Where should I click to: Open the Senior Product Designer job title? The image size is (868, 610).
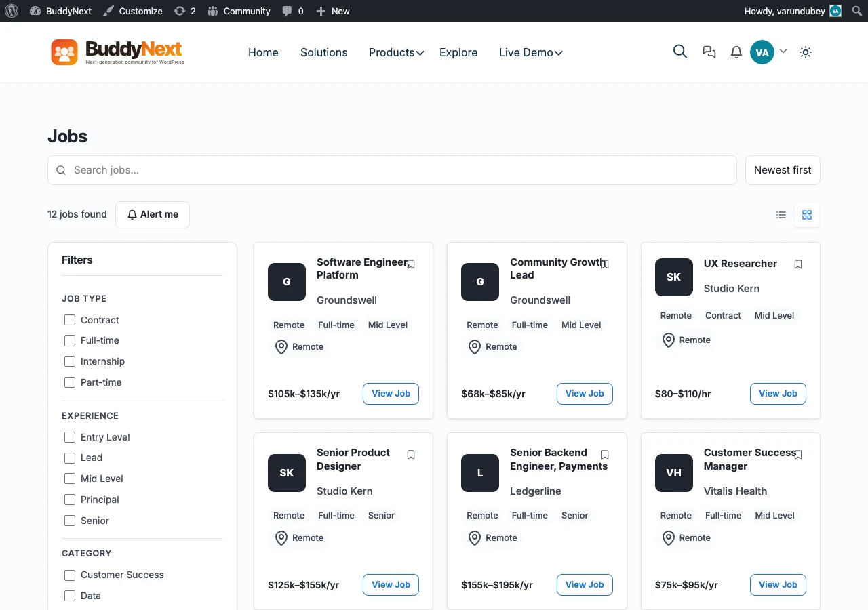pyautogui.click(x=353, y=460)
